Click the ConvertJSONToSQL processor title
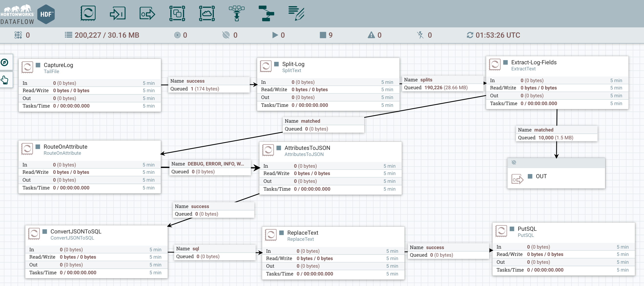The image size is (644, 286). point(76,231)
